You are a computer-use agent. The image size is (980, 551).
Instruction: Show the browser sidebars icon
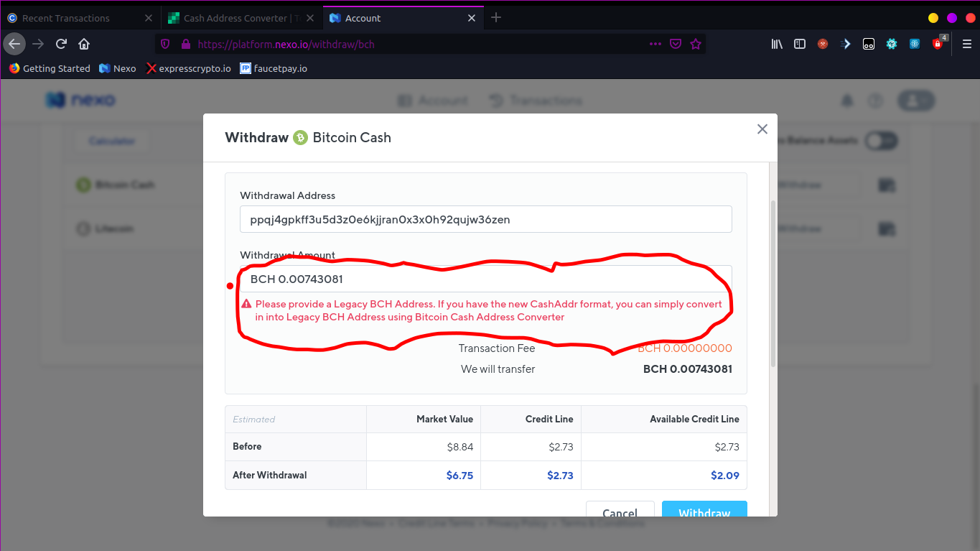tap(800, 44)
